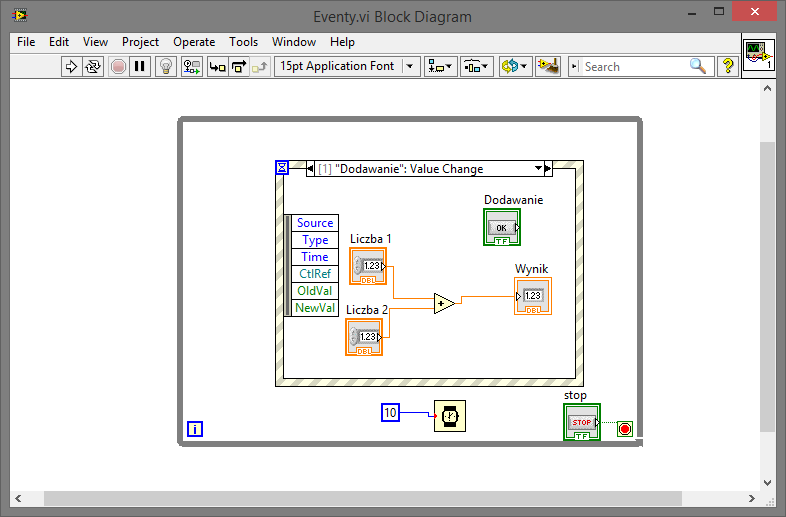Click the Run arrow button
786x517 pixels.
click(71, 67)
